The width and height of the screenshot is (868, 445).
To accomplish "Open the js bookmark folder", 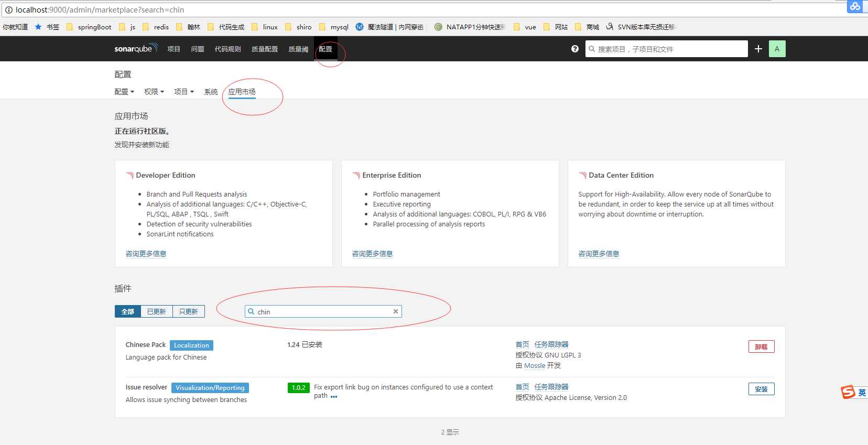I will pyautogui.click(x=127, y=27).
